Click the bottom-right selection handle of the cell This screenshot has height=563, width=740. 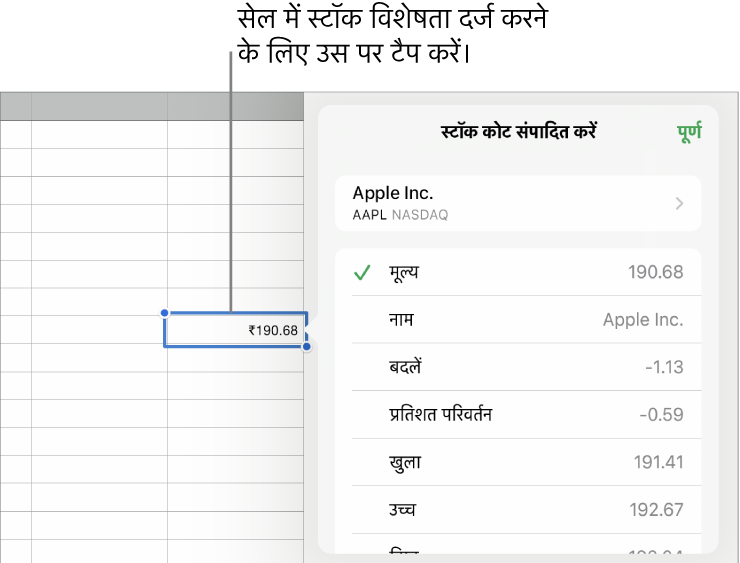coord(307,347)
